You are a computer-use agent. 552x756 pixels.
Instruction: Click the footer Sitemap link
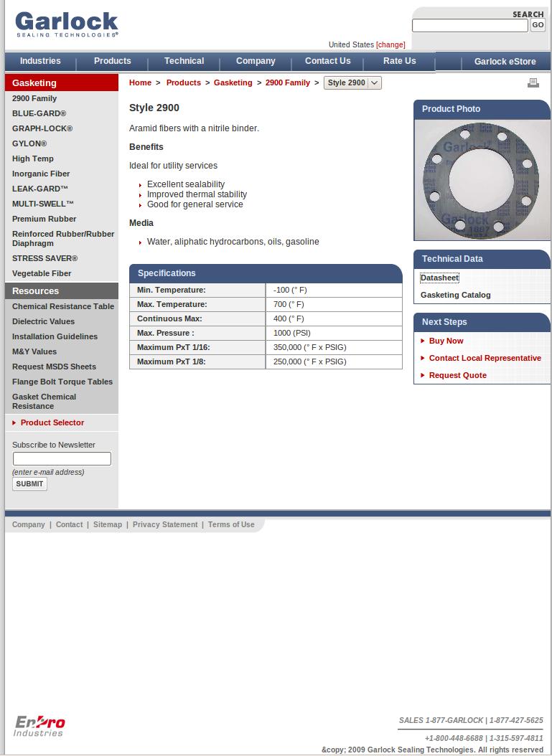(108, 524)
